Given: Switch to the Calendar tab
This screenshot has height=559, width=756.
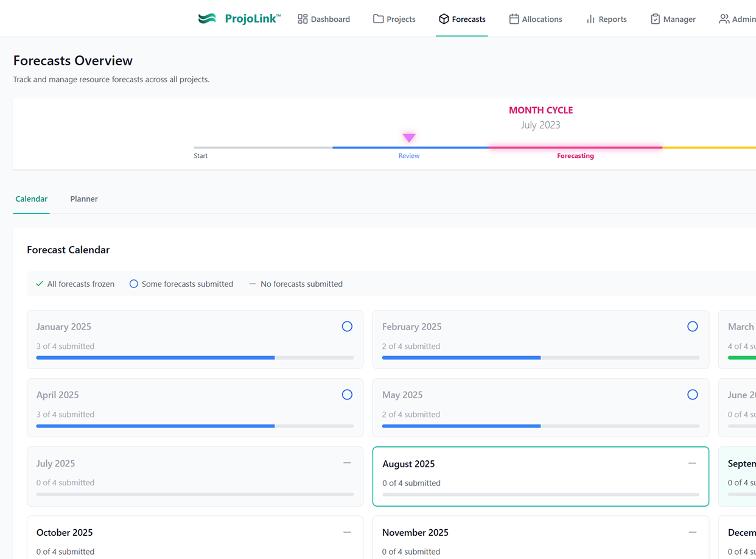Looking at the screenshot, I should point(32,199).
